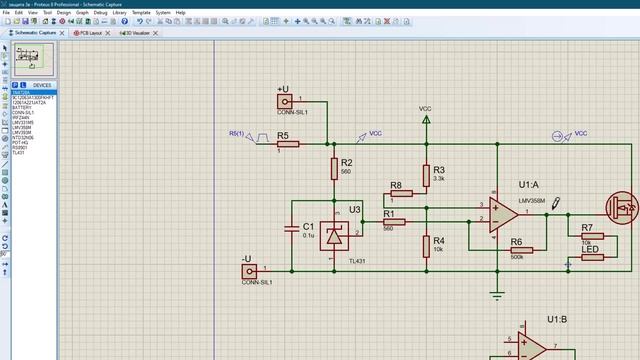The height and width of the screenshot is (360, 640).
Task: Select the Selection Mode arrow tool
Action: [5, 48]
